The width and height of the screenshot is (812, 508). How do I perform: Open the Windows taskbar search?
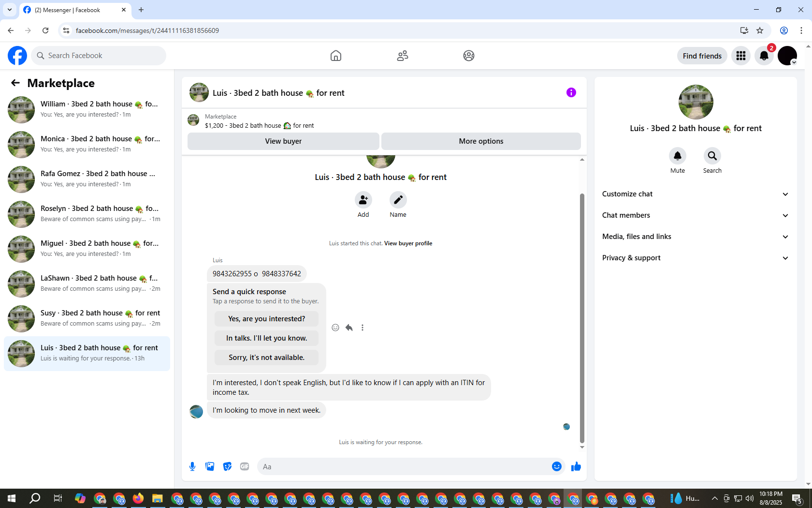[x=35, y=498]
